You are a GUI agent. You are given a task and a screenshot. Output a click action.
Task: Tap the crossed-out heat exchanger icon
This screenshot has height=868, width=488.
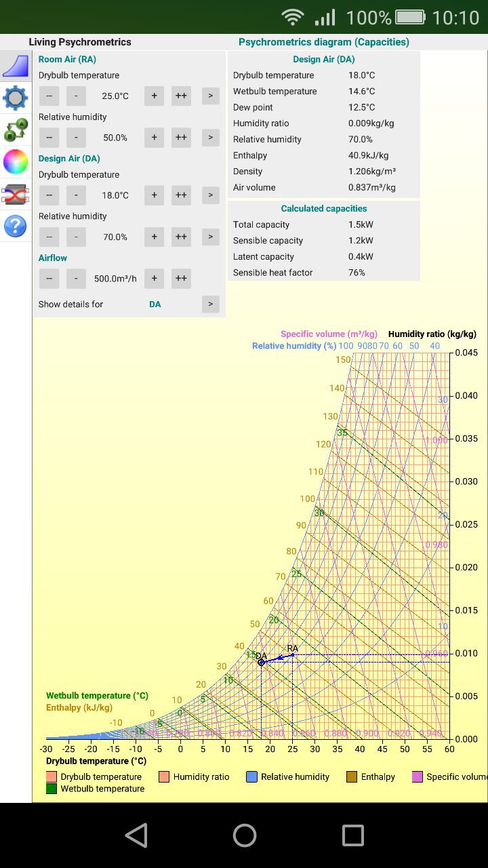point(16,194)
